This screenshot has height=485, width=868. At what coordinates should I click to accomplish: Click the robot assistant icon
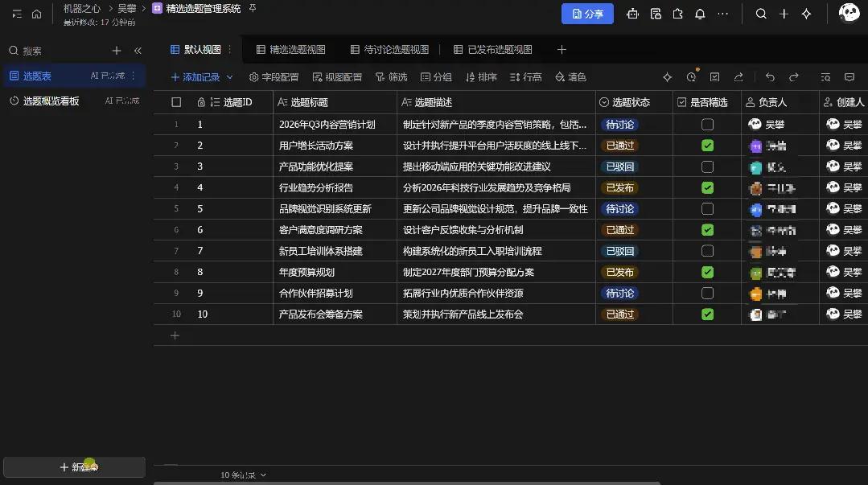point(632,14)
